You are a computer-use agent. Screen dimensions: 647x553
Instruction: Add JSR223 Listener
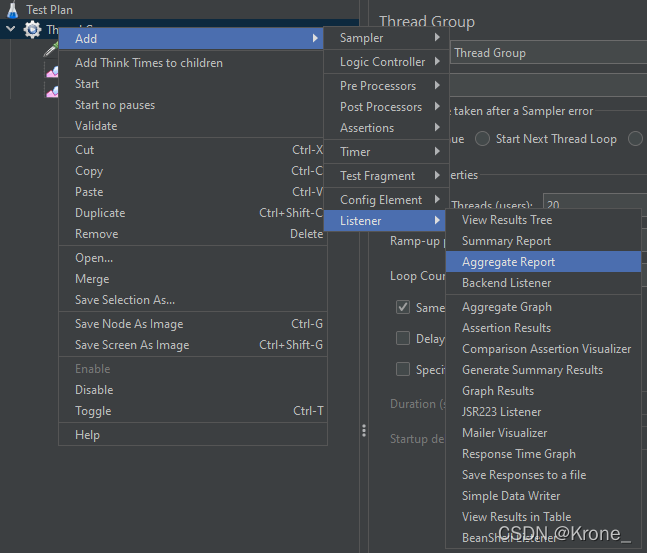point(543,412)
